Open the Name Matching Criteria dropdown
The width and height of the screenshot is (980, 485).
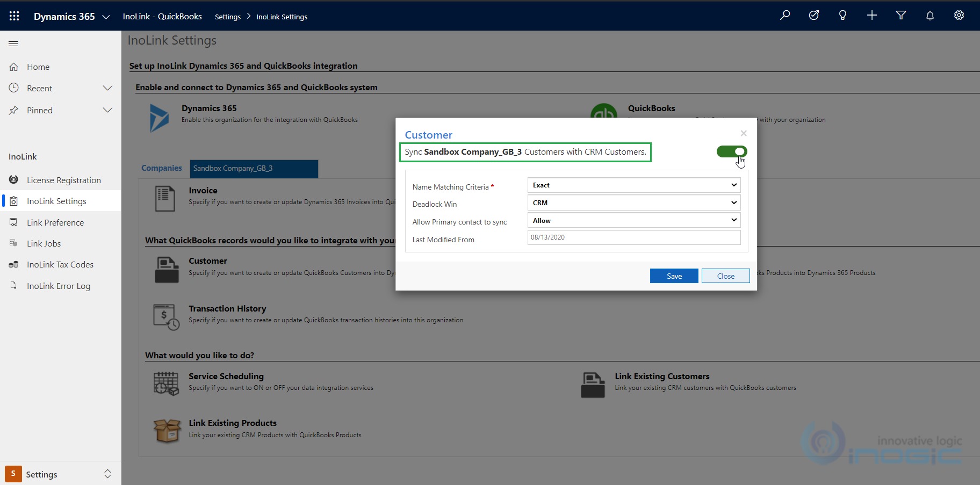coord(634,185)
